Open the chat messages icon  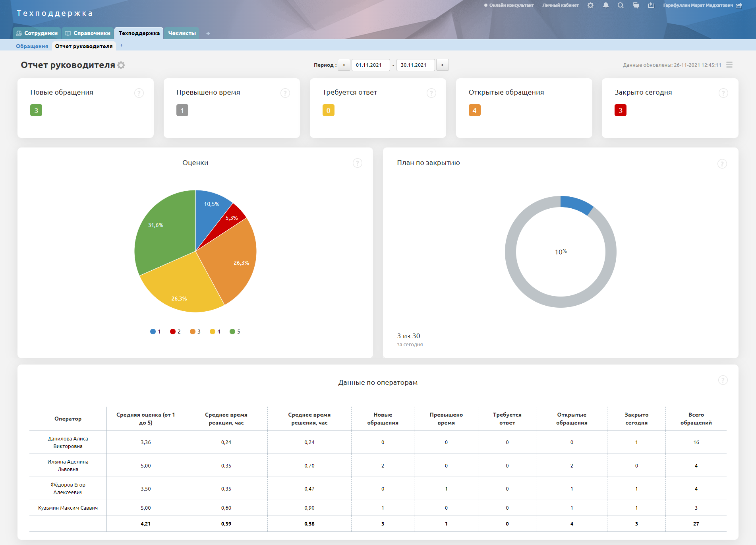point(636,6)
